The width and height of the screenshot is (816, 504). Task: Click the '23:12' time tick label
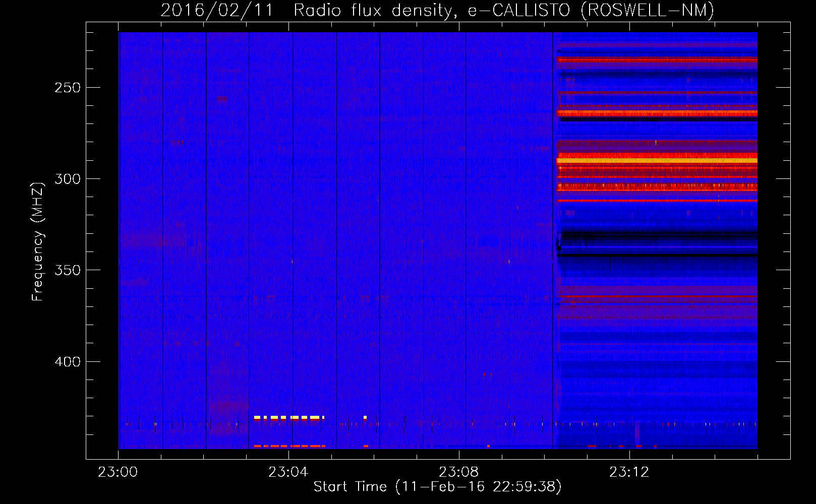point(629,472)
